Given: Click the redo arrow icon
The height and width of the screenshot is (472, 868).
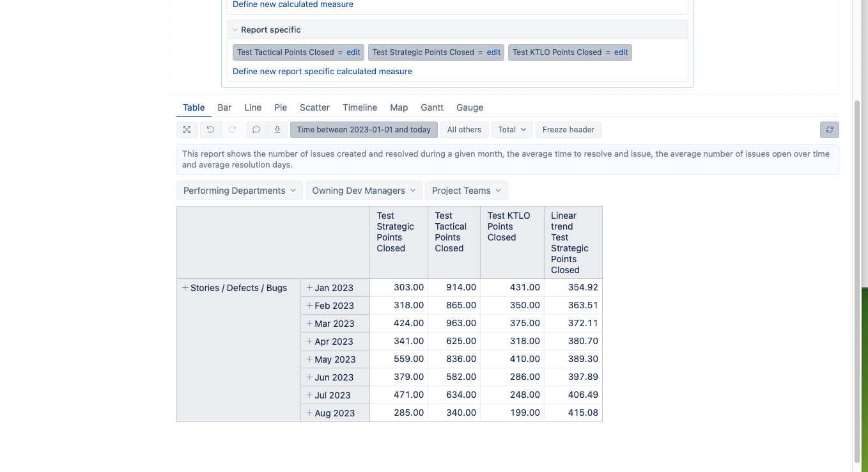Looking at the screenshot, I should click(x=232, y=130).
